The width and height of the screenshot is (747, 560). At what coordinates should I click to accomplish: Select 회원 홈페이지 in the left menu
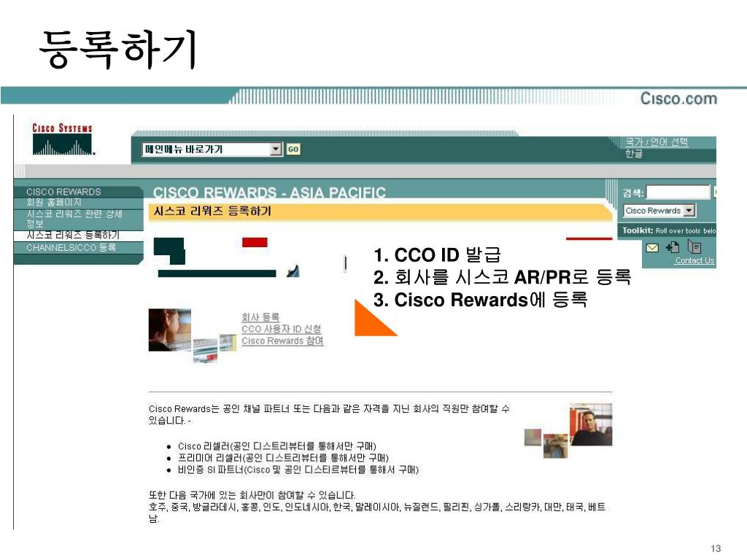click(x=54, y=202)
